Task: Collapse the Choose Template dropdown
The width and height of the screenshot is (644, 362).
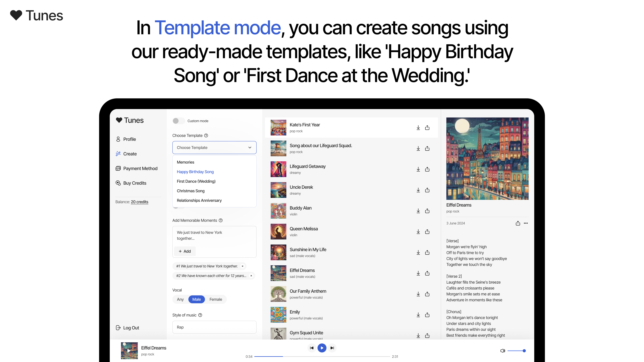Action: click(249, 147)
